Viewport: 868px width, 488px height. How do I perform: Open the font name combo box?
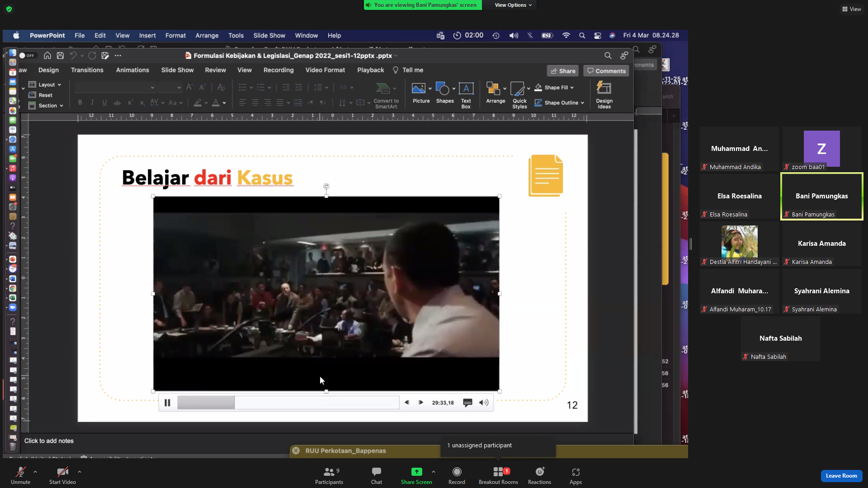115,87
